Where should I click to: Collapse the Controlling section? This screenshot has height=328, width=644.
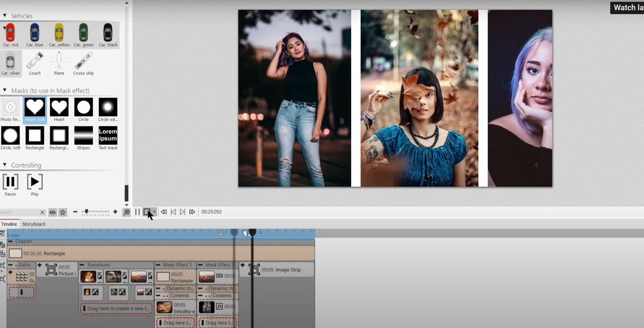[5, 165]
